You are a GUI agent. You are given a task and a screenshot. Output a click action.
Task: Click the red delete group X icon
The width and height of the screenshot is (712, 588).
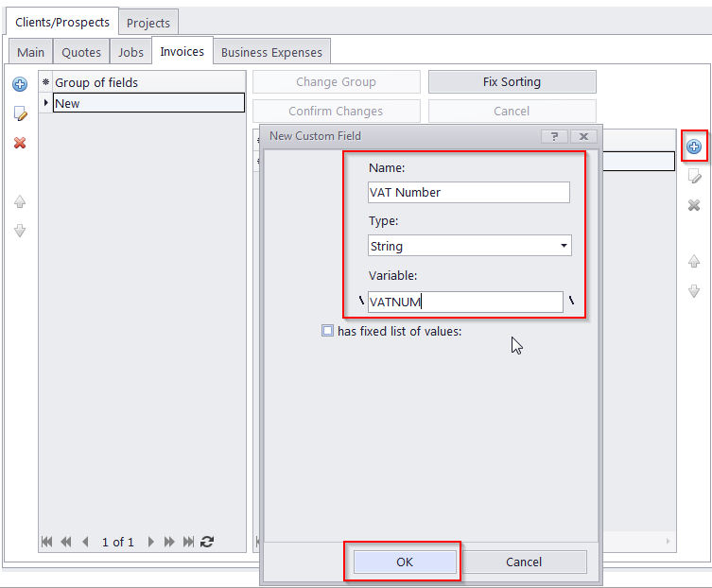(x=19, y=143)
